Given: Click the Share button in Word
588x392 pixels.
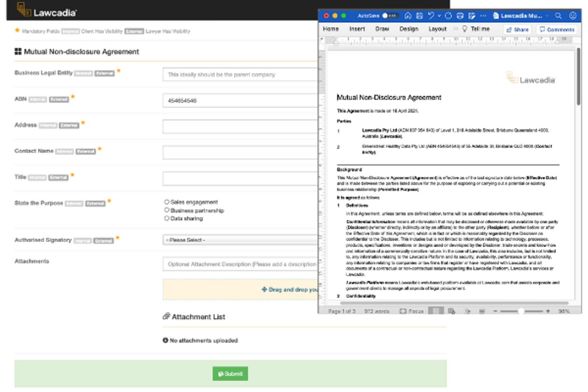Looking at the screenshot, I should [517, 29].
